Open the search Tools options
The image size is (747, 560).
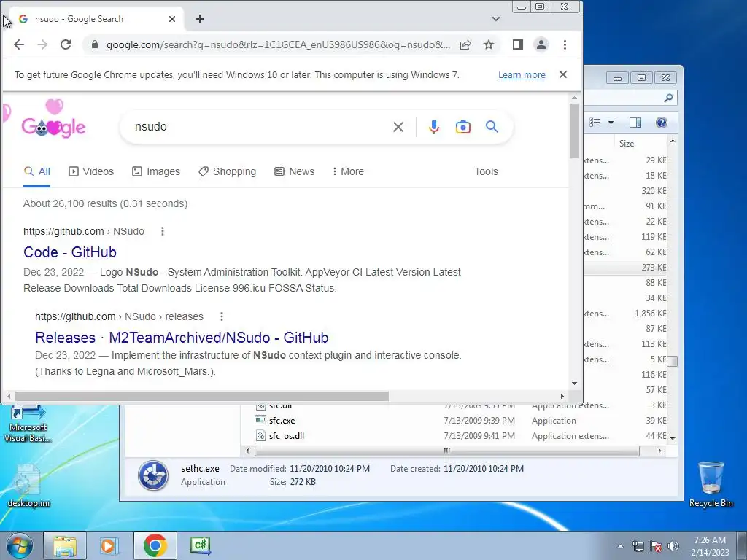[486, 171]
